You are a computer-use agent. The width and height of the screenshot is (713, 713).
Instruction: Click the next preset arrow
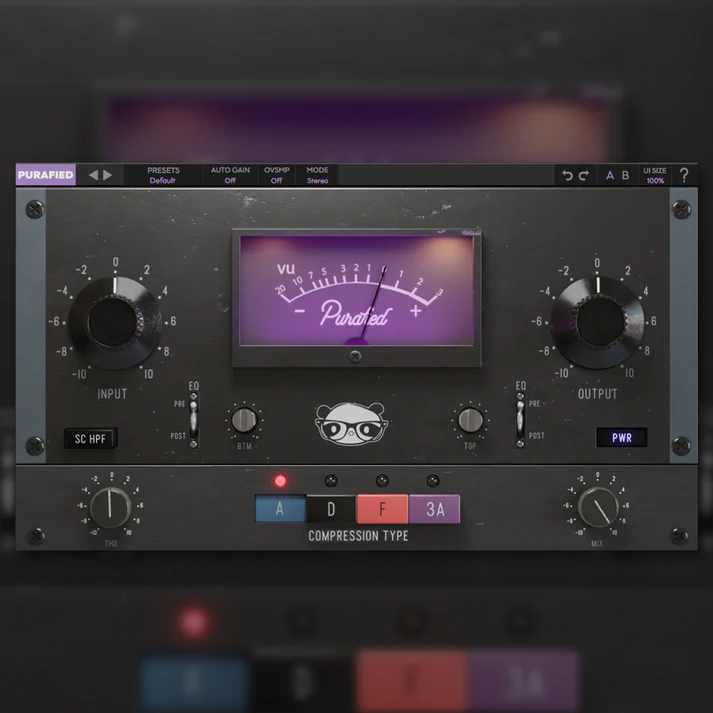108,175
